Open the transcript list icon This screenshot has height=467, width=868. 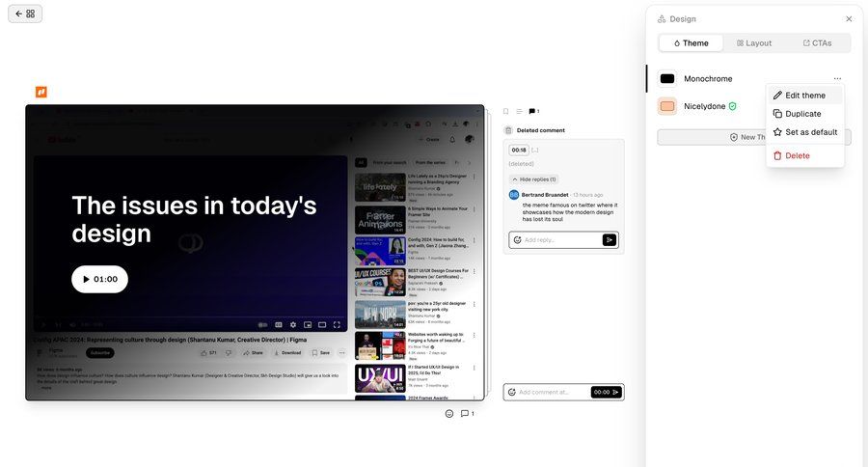pyautogui.click(x=519, y=112)
